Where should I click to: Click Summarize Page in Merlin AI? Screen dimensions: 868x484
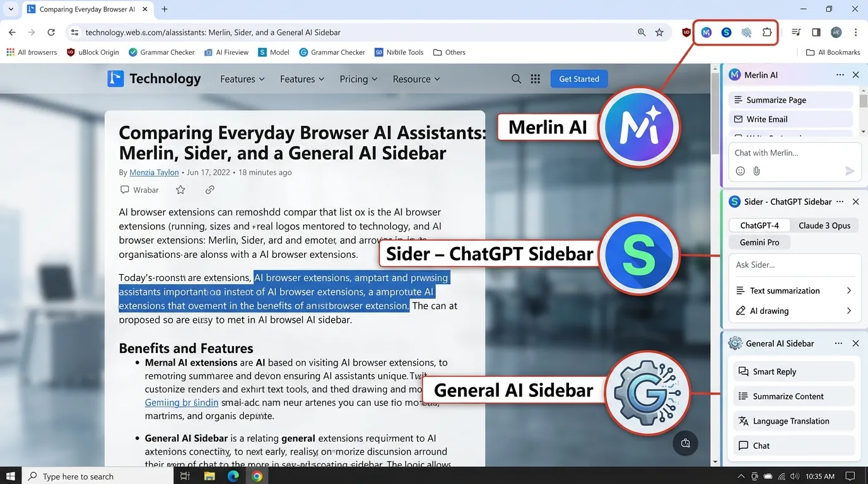coord(790,100)
